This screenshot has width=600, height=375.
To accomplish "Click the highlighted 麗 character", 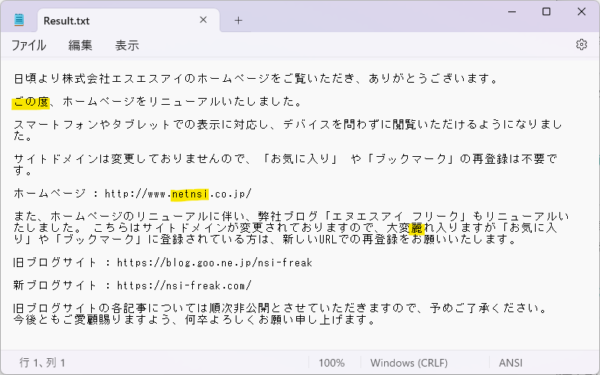I will tap(416, 228).
